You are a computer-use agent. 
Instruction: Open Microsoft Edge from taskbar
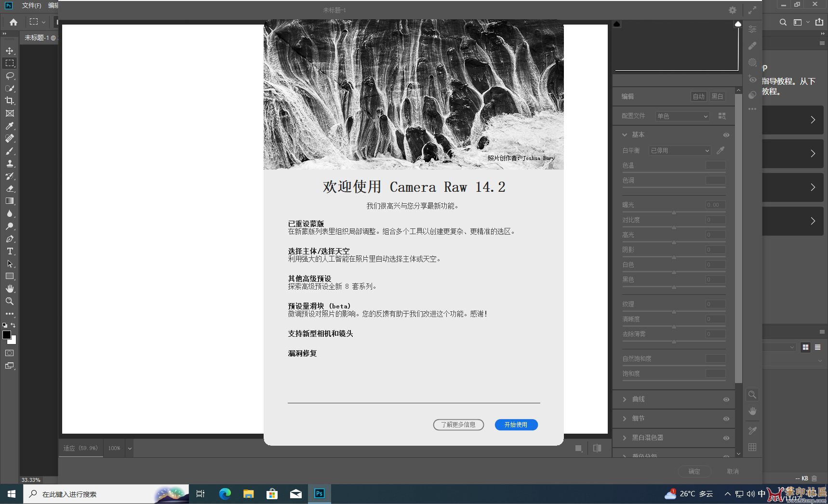pyautogui.click(x=225, y=494)
